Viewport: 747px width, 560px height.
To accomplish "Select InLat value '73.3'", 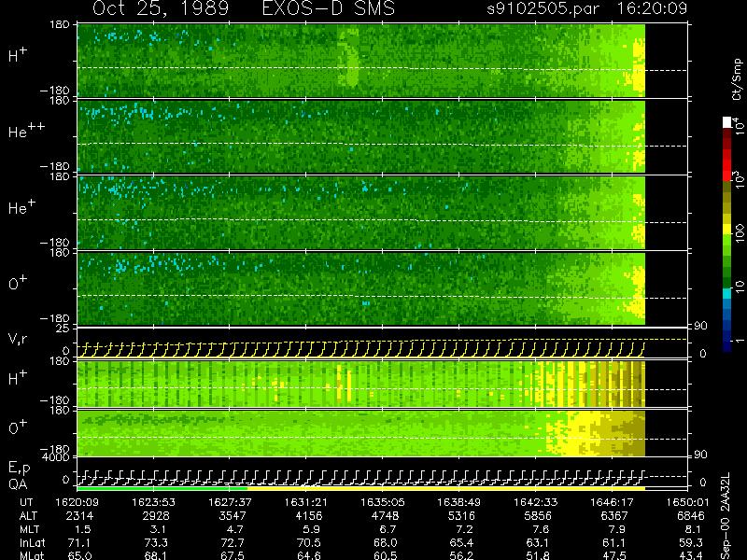I will tap(156, 542).
